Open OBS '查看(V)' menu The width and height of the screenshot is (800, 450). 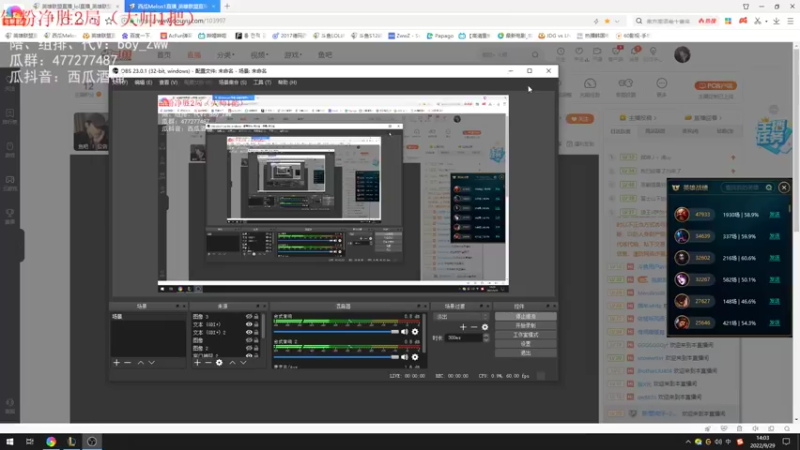(x=168, y=82)
